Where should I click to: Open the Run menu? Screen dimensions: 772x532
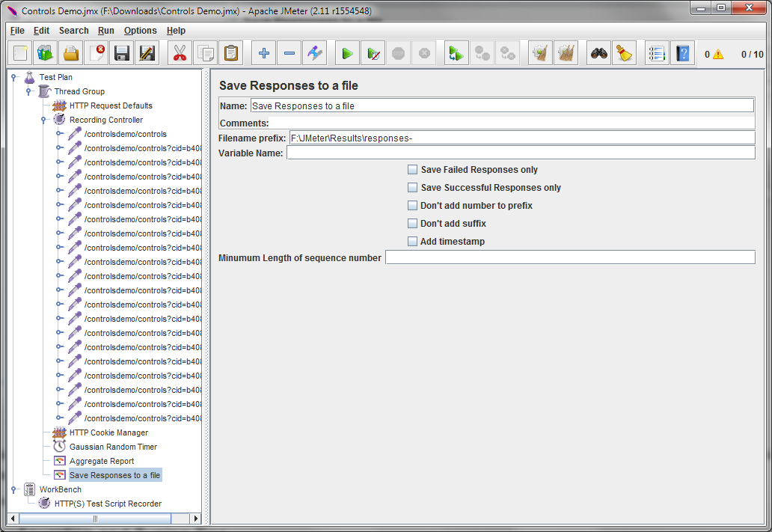pos(106,31)
